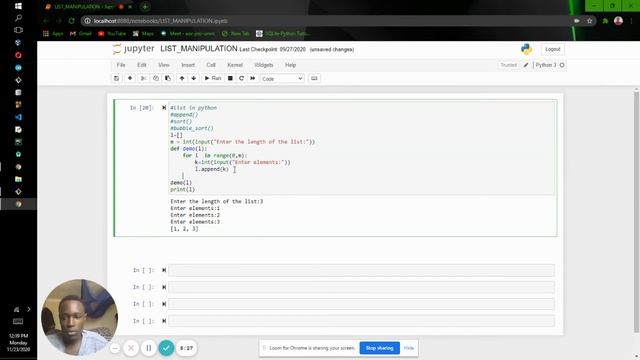
Task: Click the Trusted notebook indicator
Action: coord(509,65)
